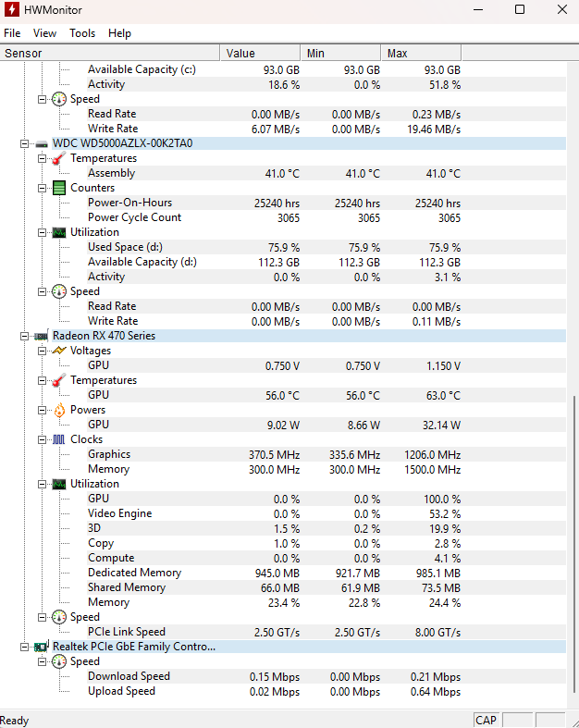This screenshot has height=728, width=579.
Task: Click the green Counters icon
Action: [x=59, y=188]
